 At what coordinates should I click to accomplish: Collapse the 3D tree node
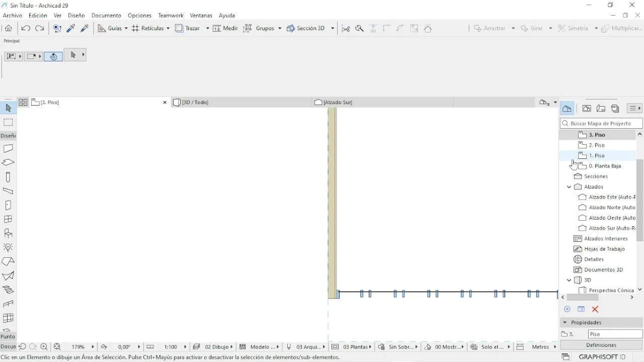(569, 280)
